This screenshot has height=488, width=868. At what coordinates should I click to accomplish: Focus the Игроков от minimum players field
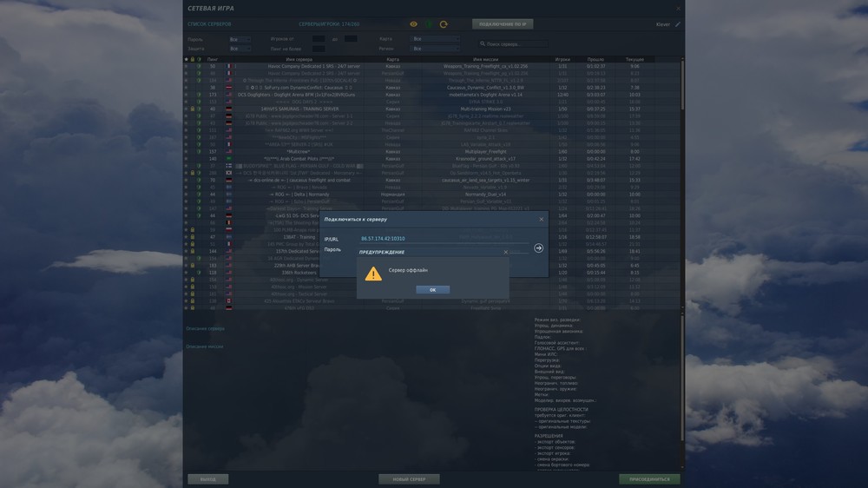tap(319, 39)
